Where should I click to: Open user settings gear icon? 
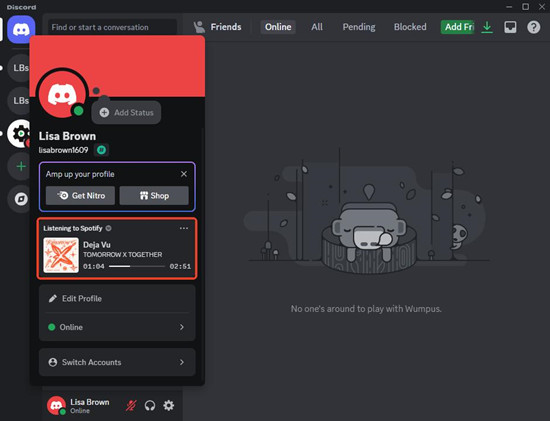(x=168, y=406)
